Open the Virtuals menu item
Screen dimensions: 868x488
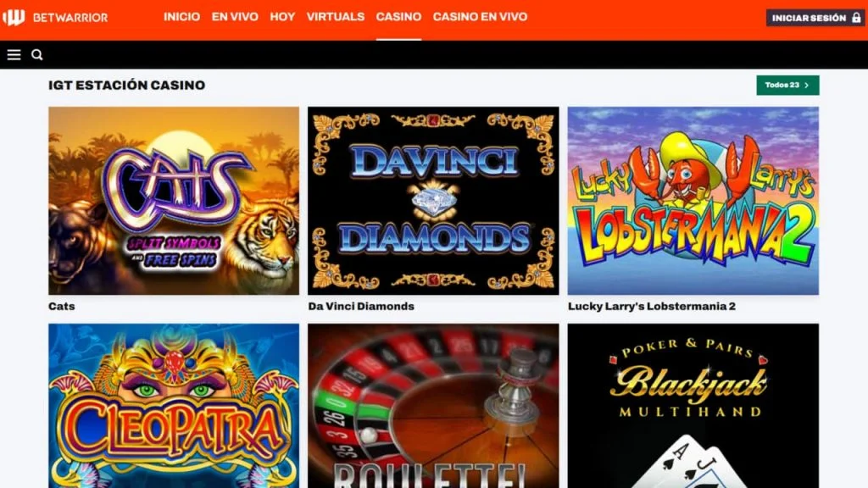point(336,17)
